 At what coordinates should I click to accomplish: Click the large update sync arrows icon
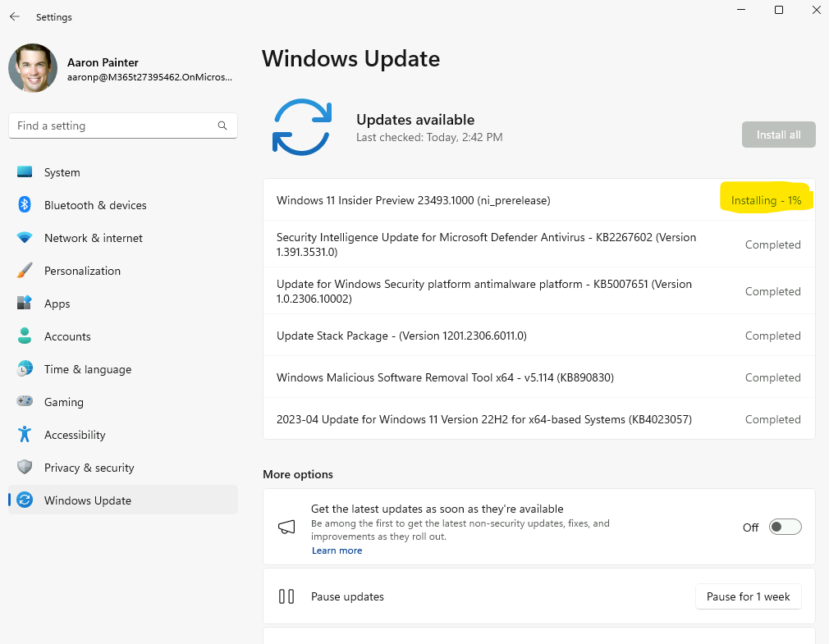302,127
